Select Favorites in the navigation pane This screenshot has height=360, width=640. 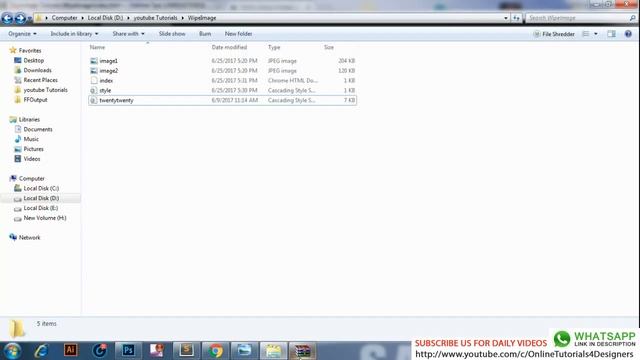coord(30,51)
